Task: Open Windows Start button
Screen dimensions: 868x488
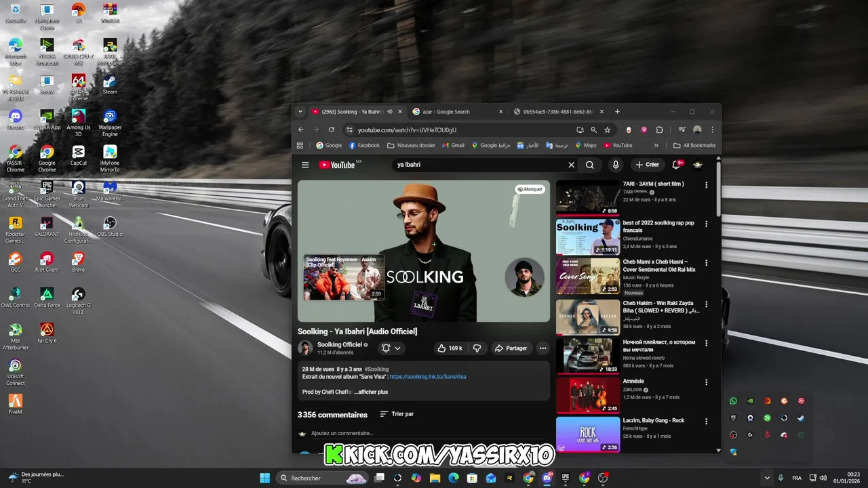Action: pos(264,478)
